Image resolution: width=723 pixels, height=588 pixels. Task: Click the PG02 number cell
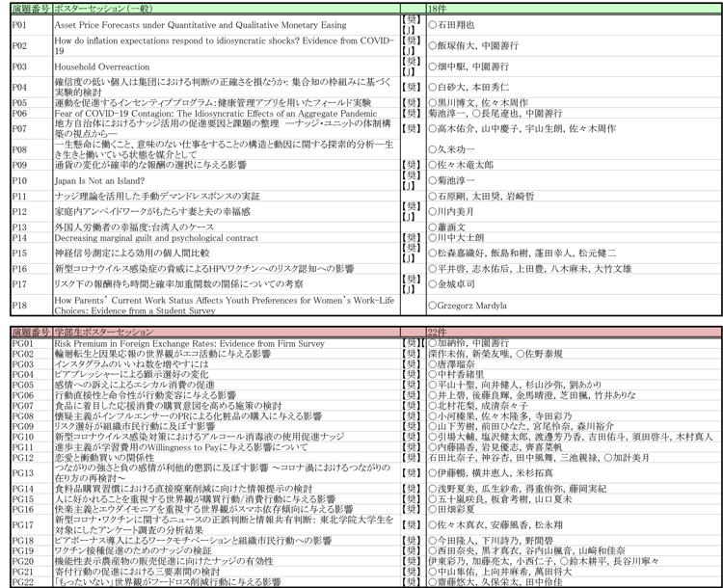coord(32,354)
